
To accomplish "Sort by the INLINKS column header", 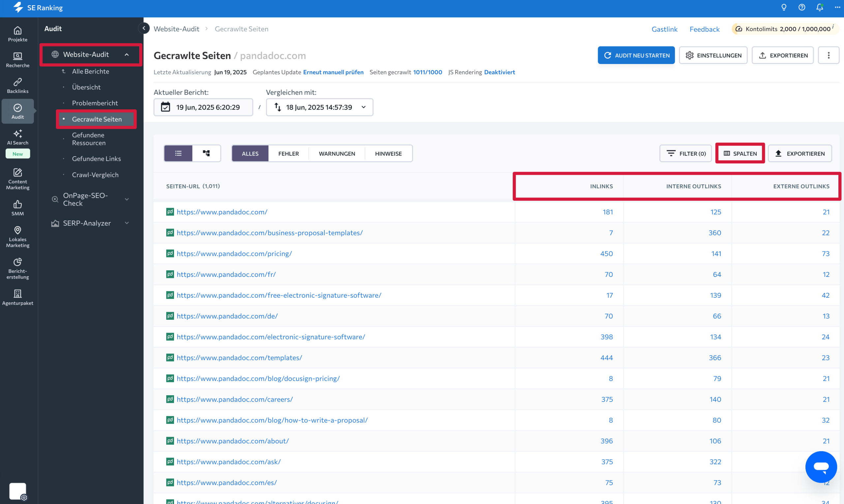I will pyautogui.click(x=601, y=186).
